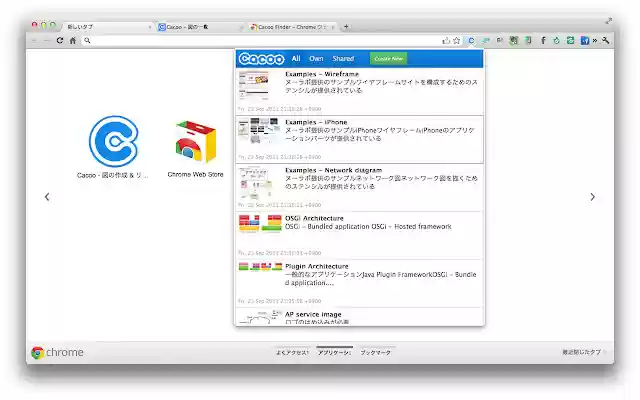Open 'AP service image' diagram title

[313, 314]
